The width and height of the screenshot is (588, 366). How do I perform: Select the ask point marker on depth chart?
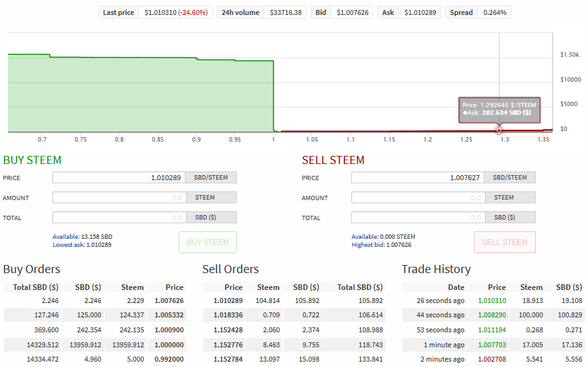pyautogui.click(x=499, y=130)
